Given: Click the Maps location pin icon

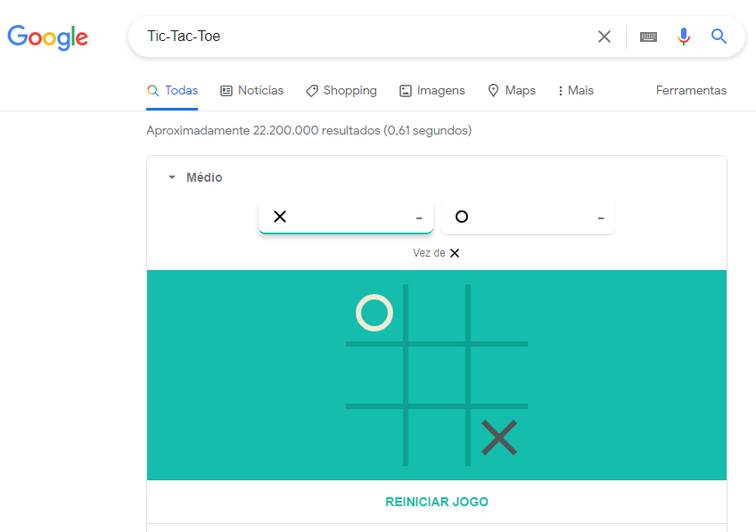Looking at the screenshot, I should click(x=492, y=90).
